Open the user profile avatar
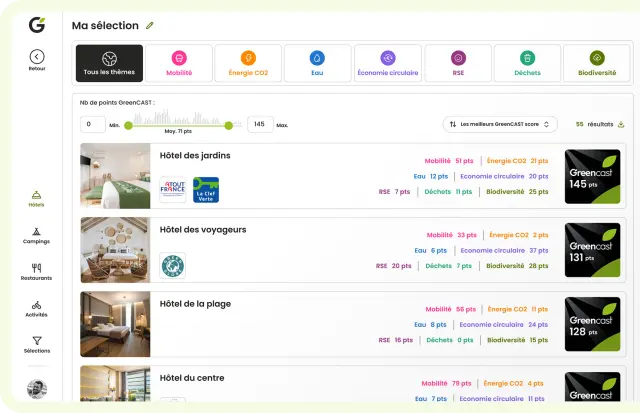The image size is (640, 413). 37,389
